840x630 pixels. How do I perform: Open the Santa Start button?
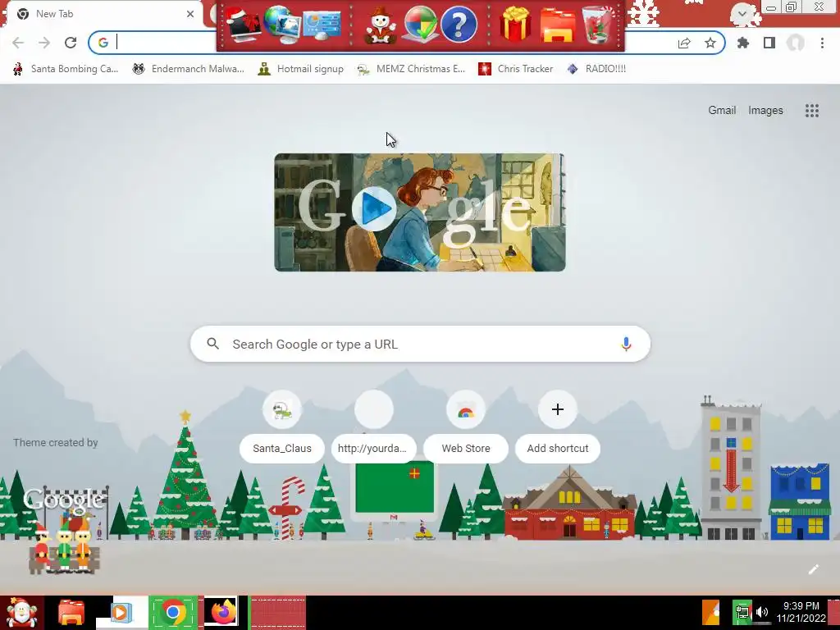click(x=21, y=612)
